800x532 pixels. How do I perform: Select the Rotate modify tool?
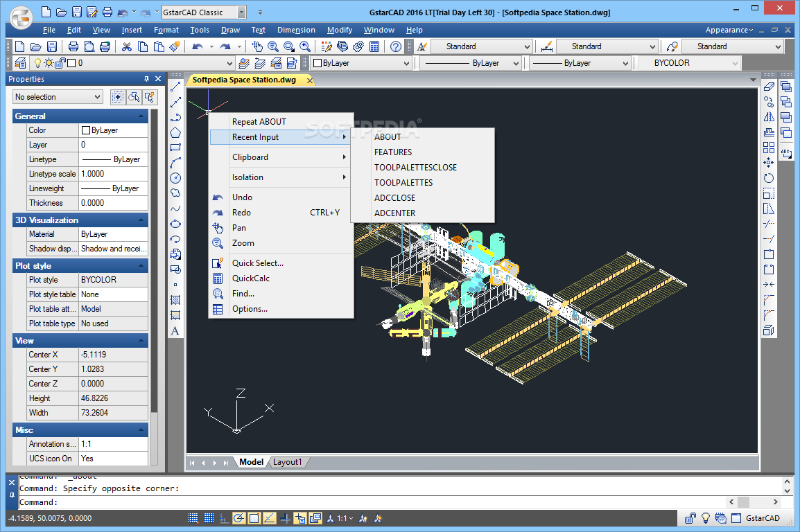[x=769, y=178]
